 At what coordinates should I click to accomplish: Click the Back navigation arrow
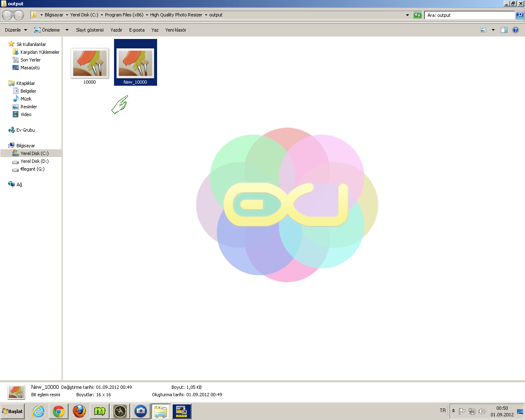click(x=7, y=15)
